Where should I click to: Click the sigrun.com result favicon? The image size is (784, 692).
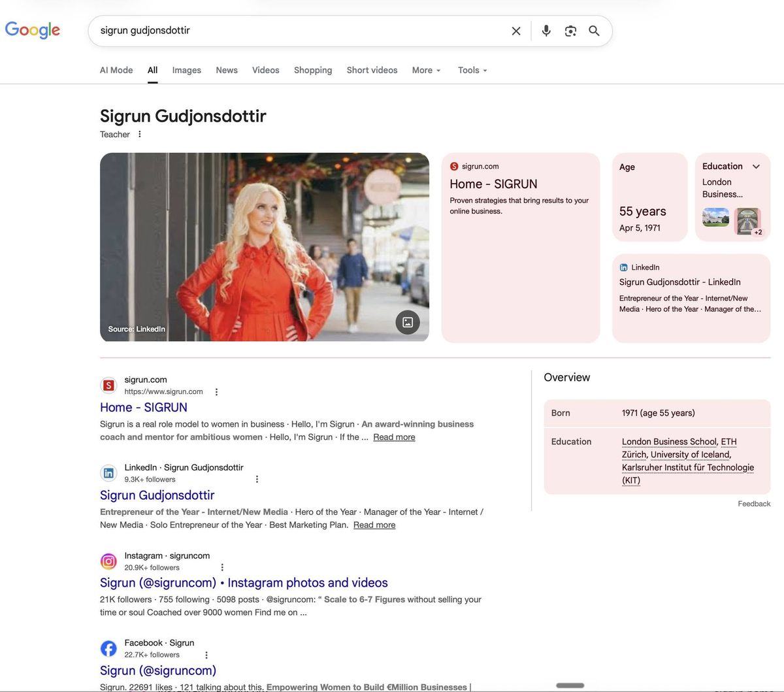pos(108,386)
